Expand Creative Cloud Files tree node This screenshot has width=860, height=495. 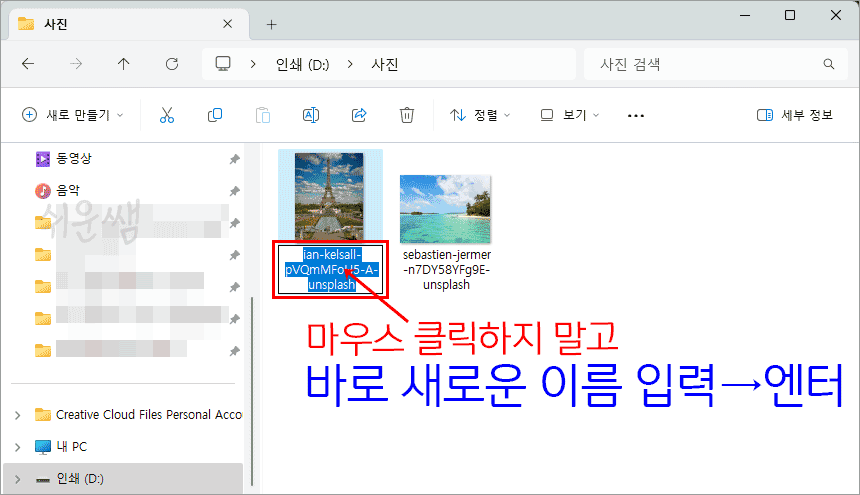tap(18, 415)
